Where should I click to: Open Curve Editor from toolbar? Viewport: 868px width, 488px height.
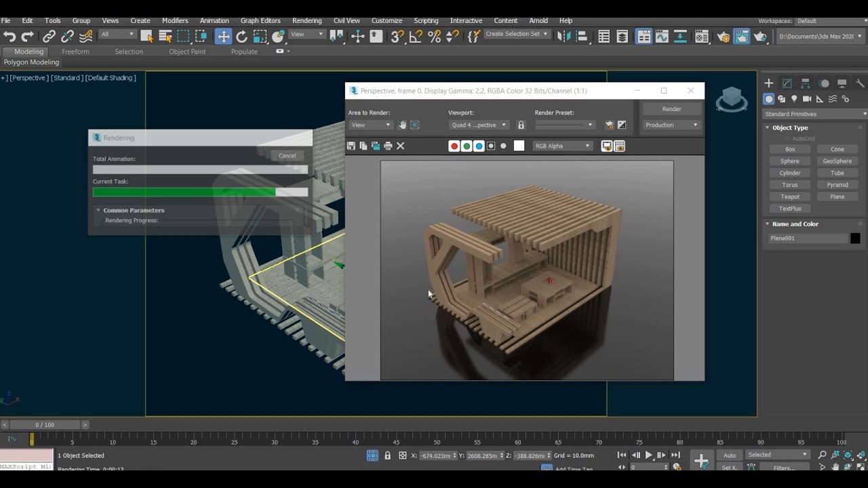[662, 37]
